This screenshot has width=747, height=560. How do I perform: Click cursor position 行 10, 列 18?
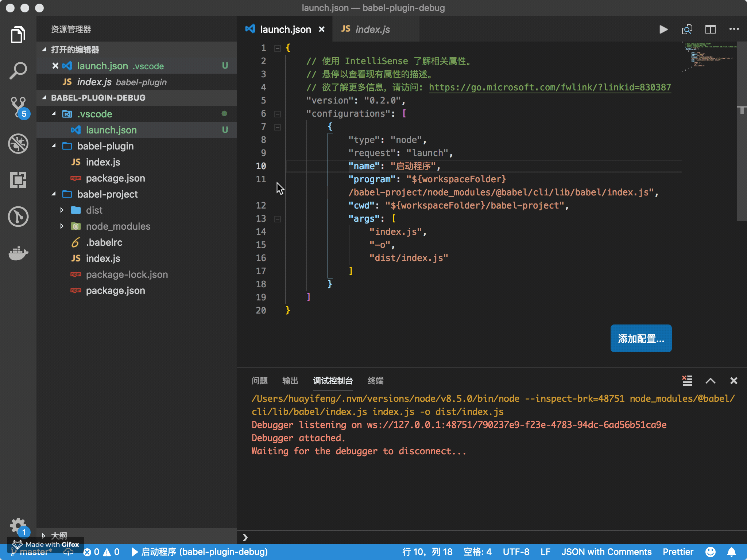pos(427,552)
